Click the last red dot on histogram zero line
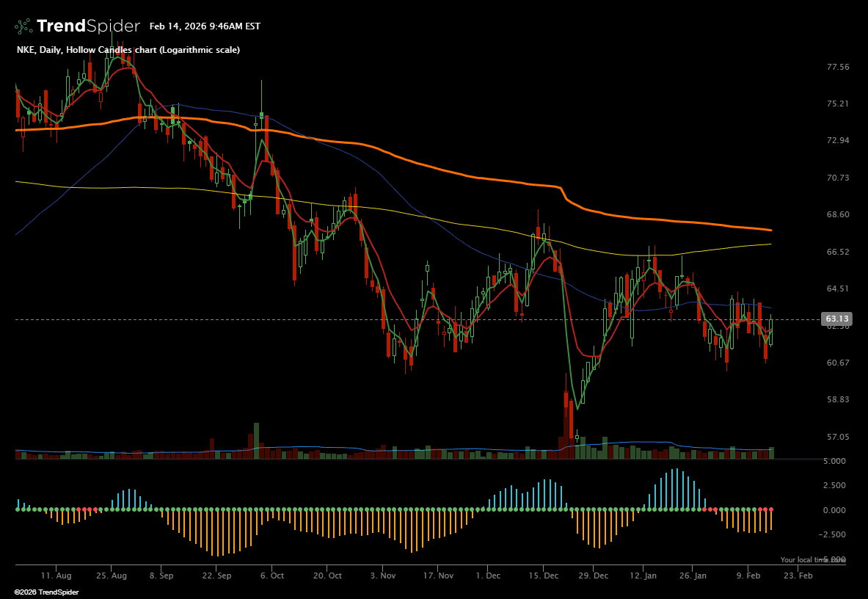The width and height of the screenshot is (868, 599). click(x=771, y=509)
